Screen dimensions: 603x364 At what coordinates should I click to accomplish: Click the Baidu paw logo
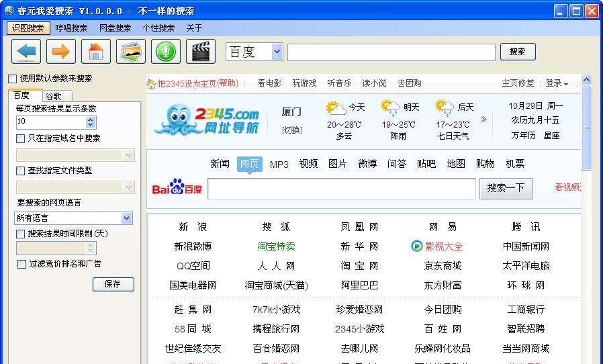point(177,187)
